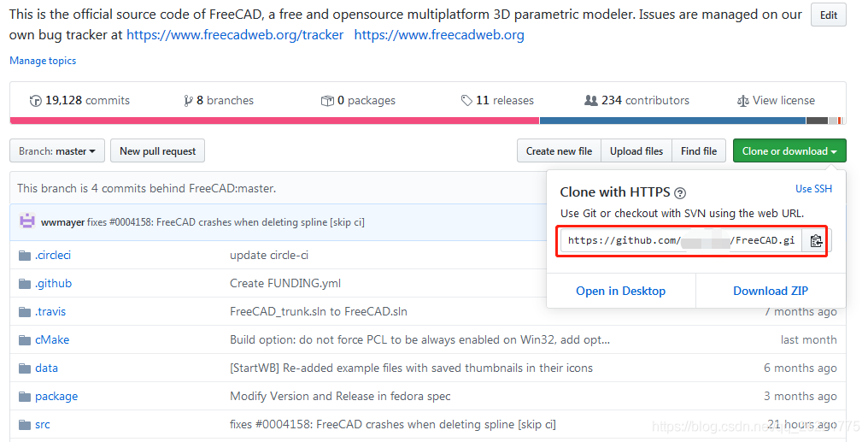Image resolution: width=868 pixels, height=442 pixels.
Task: Open the Manage topics link
Action: click(43, 61)
